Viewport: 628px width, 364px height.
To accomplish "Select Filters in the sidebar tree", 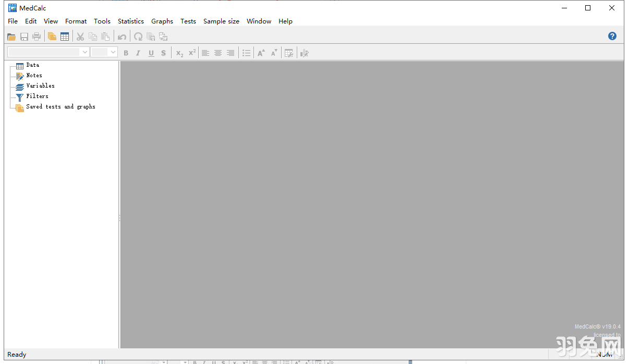I will 37,96.
